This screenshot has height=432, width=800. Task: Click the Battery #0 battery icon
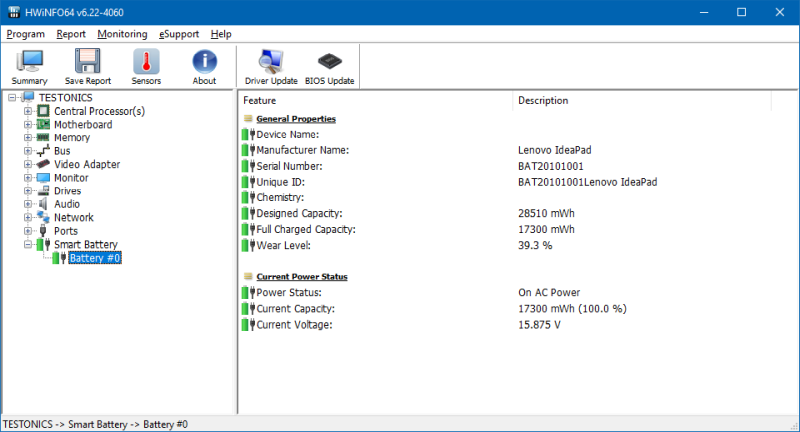(x=59, y=258)
